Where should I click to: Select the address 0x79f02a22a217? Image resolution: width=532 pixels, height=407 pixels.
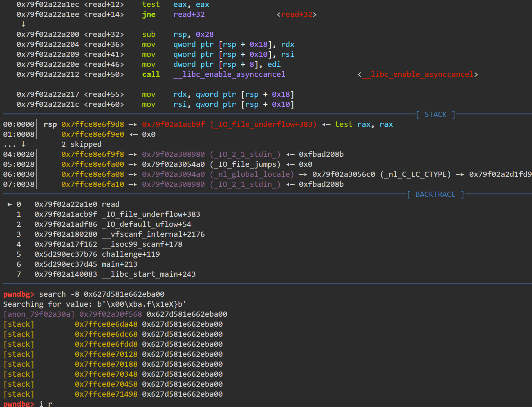pos(48,94)
